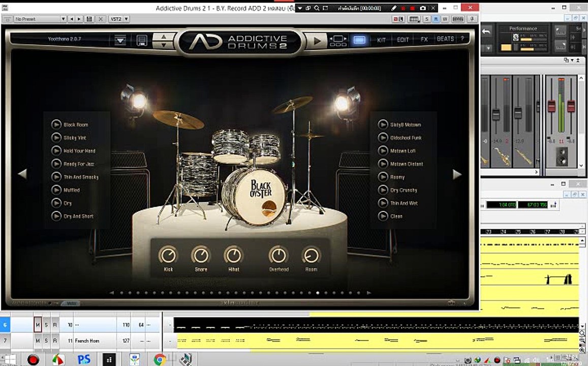Preview the Dry Crunchy preset

(x=383, y=190)
